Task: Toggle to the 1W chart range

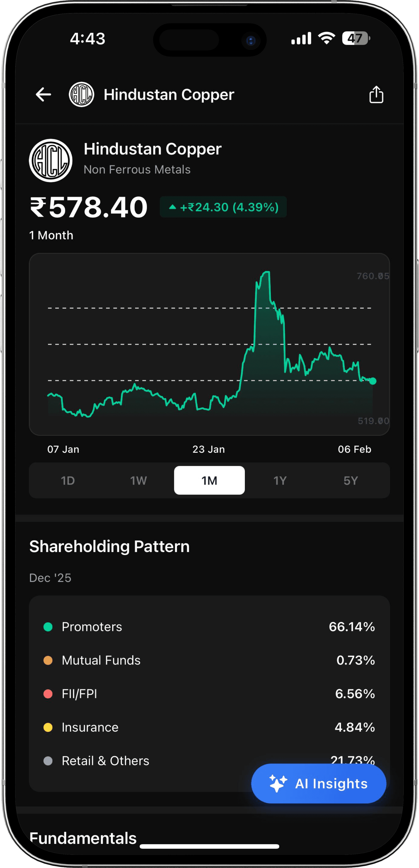Action: point(139,481)
